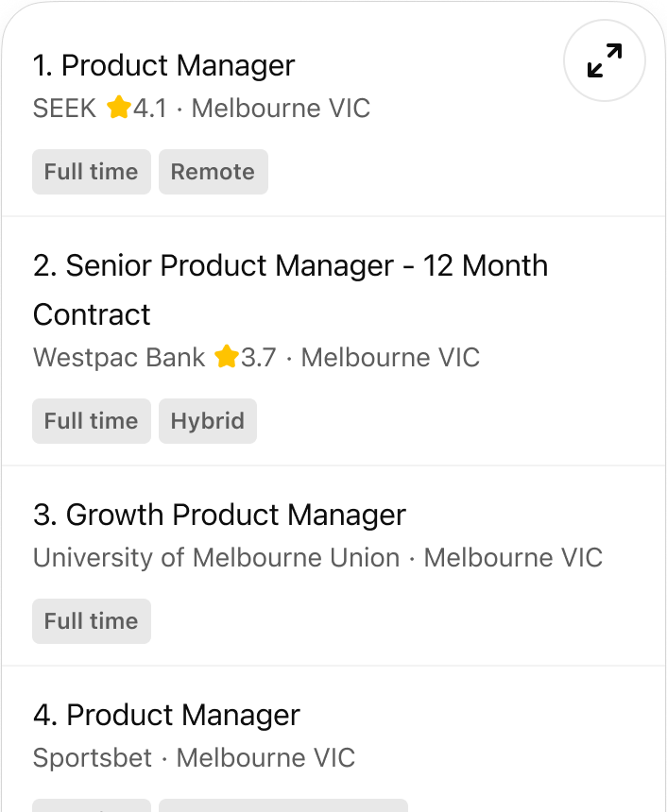Open the Westpac Bank company link

(x=118, y=357)
